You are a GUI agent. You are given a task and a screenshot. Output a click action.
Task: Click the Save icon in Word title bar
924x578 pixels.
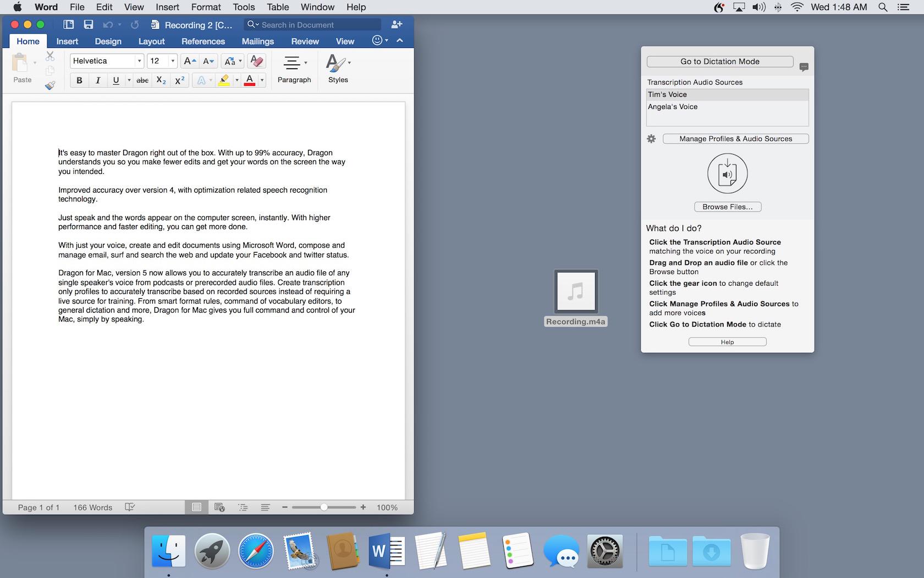[88, 25]
